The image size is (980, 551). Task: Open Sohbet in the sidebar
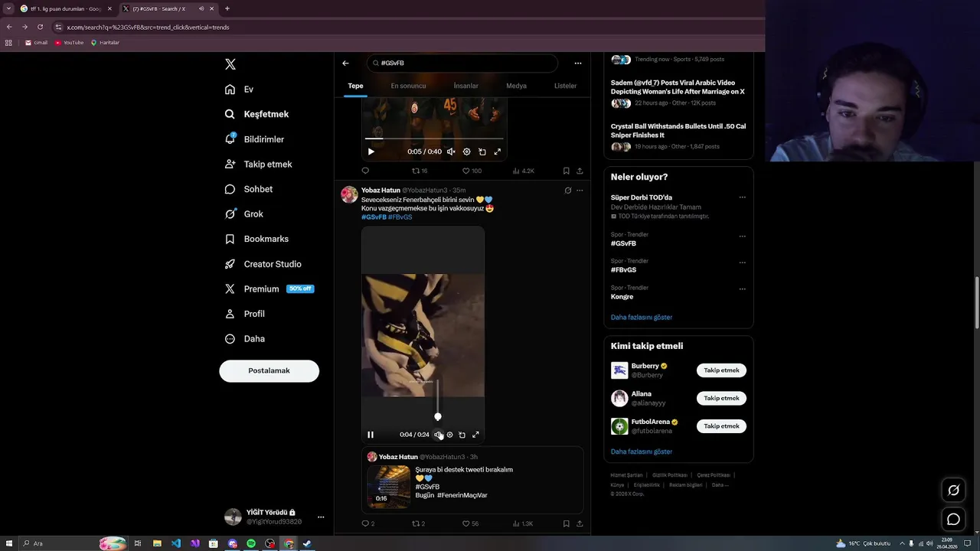tap(248, 189)
